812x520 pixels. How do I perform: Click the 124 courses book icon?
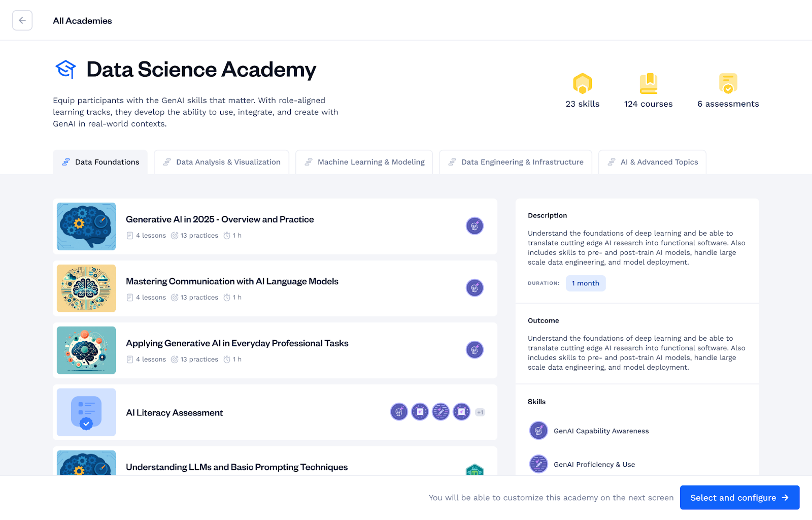click(648, 84)
